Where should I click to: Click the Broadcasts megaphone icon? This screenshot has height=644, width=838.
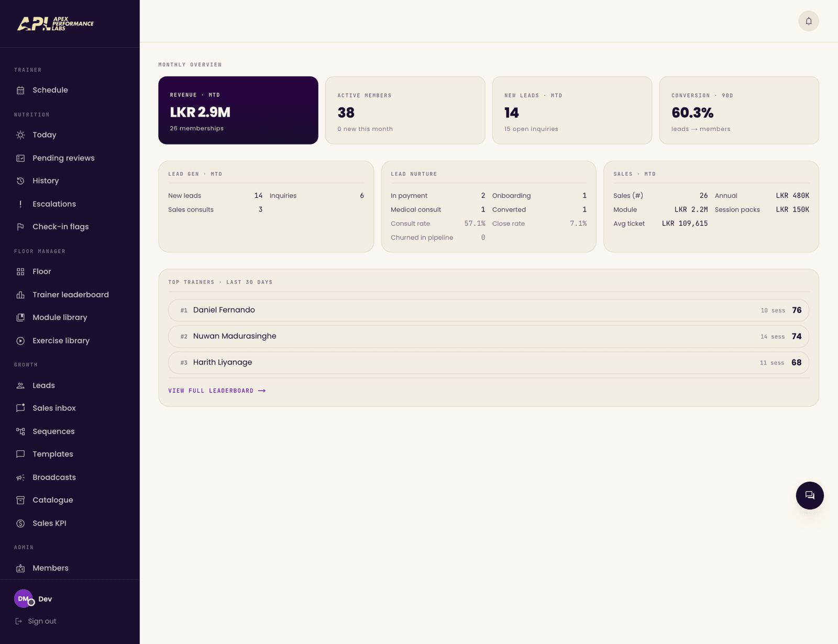pyautogui.click(x=20, y=478)
